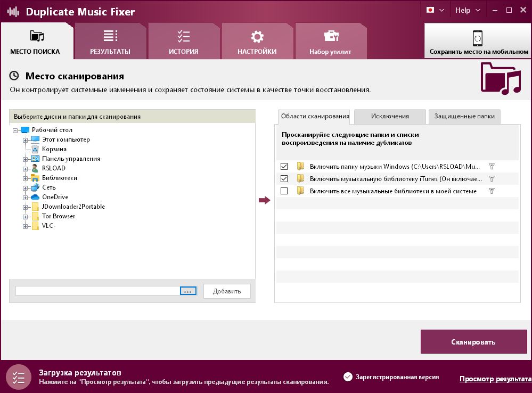Screen dimensions: 532x393
Task: Click the circular status icon bottom left
Action: pos(19,376)
